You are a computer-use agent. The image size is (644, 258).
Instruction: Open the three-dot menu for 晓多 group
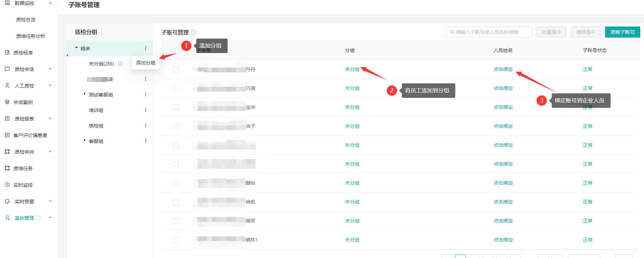(146, 48)
